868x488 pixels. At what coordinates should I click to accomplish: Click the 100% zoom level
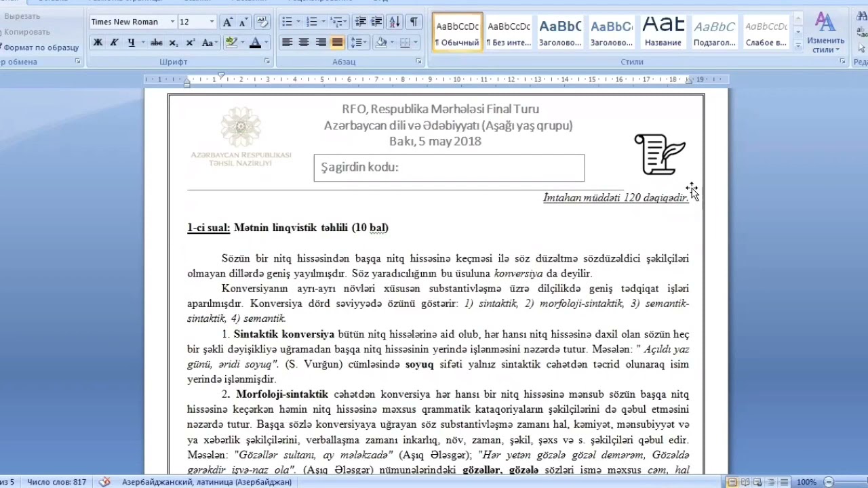pos(806,482)
